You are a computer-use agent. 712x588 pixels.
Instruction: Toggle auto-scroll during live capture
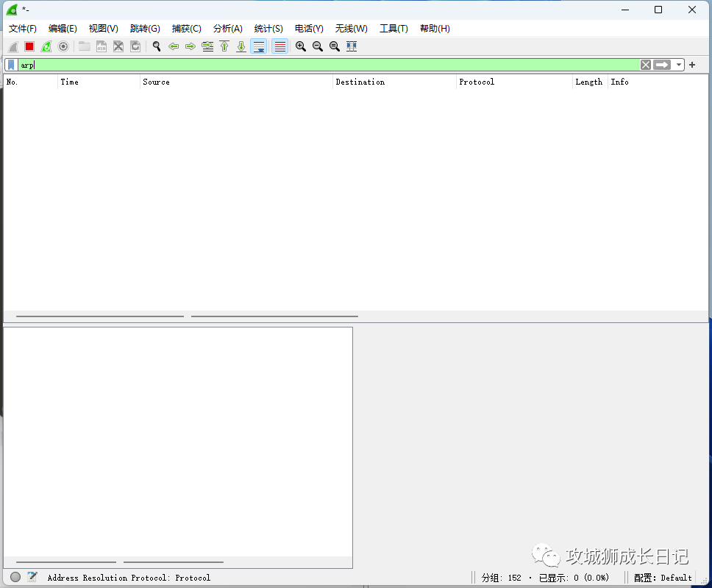coord(259,46)
